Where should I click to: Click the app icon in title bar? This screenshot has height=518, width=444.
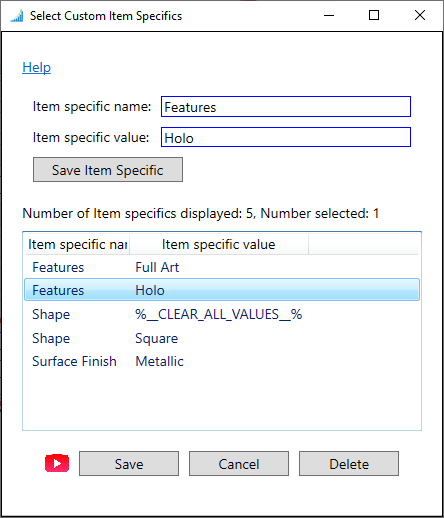(x=17, y=16)
